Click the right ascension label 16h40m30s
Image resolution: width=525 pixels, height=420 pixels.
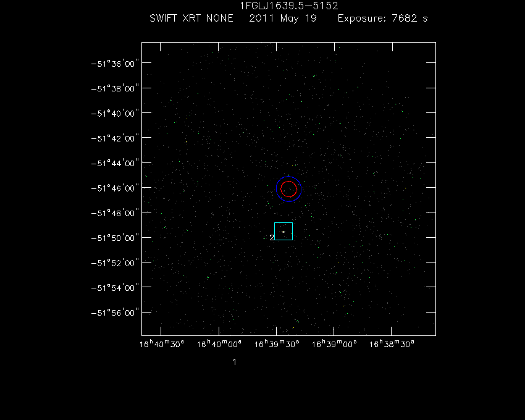tap(162, 344)
